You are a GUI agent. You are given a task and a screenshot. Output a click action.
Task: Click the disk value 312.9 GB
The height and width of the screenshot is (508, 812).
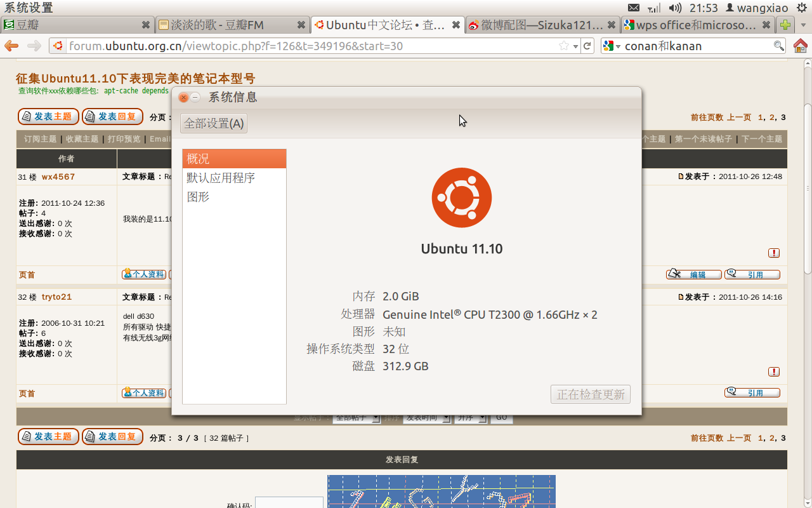405,366
